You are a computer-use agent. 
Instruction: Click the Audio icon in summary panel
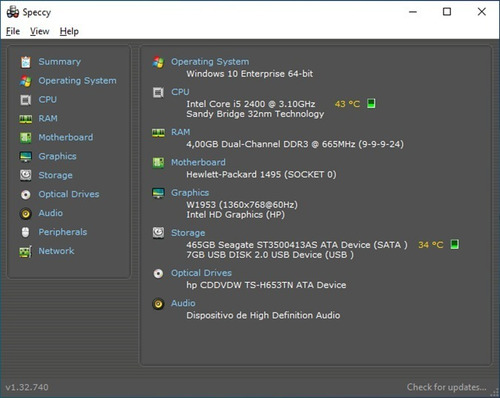[x=158, y=304]
